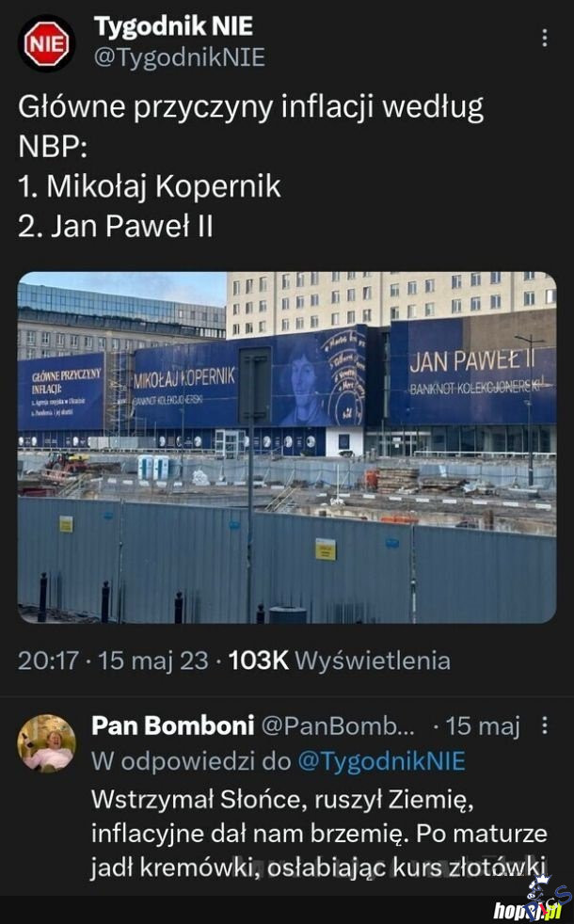Click the 20:17 tweet timestamp
The image size is (574, 924).
48,661
